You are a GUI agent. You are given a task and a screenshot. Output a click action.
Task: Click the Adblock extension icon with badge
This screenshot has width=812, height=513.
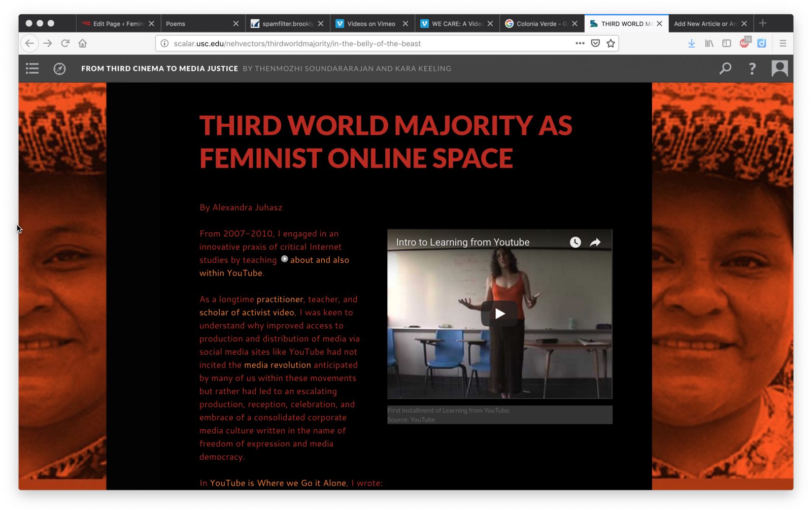pyautogui.click(x=745, y=43)
